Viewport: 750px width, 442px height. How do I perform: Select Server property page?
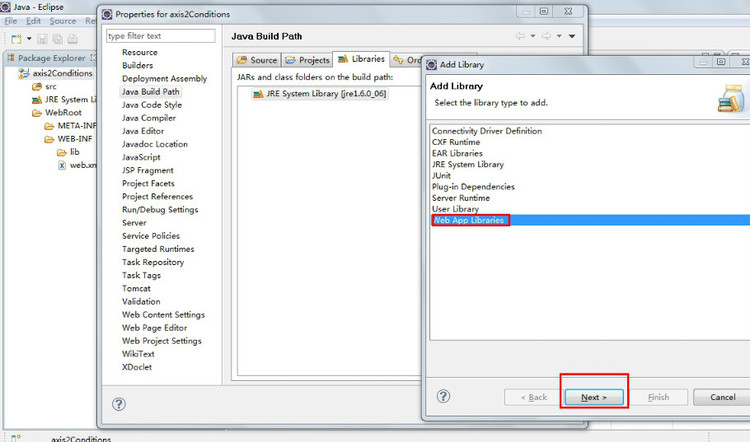134,223
